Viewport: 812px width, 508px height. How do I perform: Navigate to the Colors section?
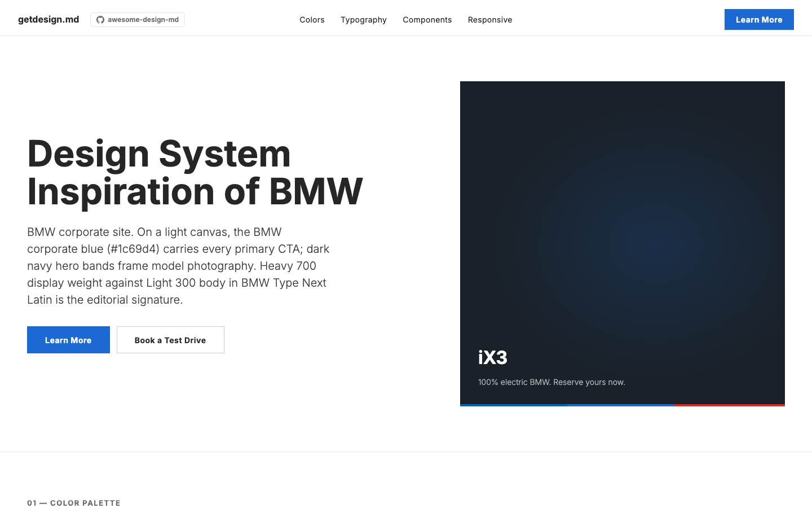tap(312, 20)
